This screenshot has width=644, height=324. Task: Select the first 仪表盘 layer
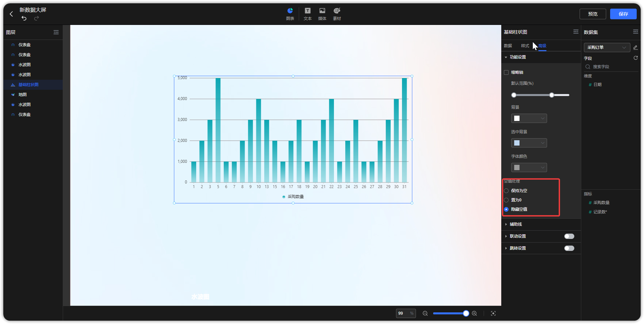click(33, 45)
